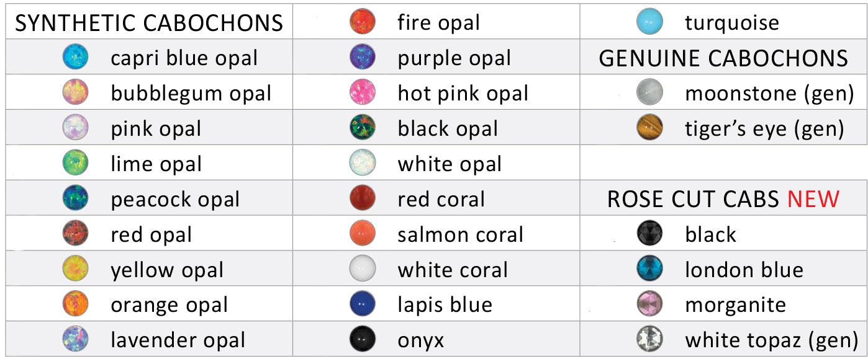Pick the black opal cabochon swatch

363,128
